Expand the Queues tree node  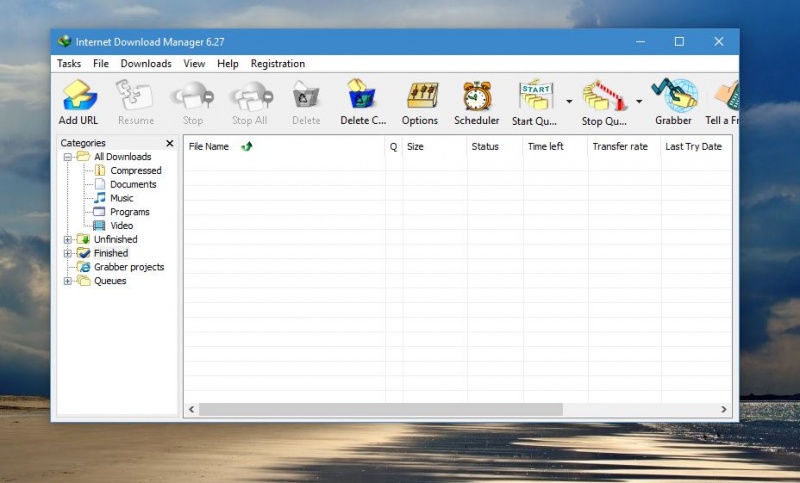pos(68,281)
